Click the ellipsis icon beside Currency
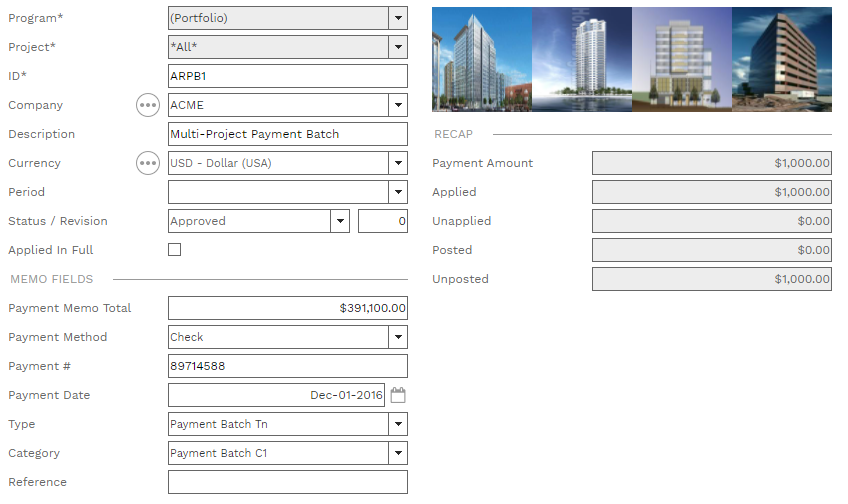Image resolution: width=848 pixels, height=504 pixels. click(x=148, y=163)
